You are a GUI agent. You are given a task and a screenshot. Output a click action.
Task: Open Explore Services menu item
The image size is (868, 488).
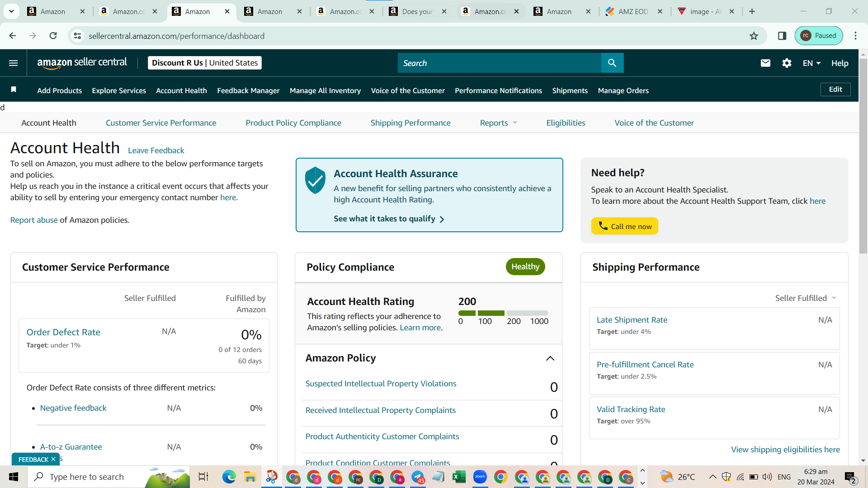click(x=119, y=90)
